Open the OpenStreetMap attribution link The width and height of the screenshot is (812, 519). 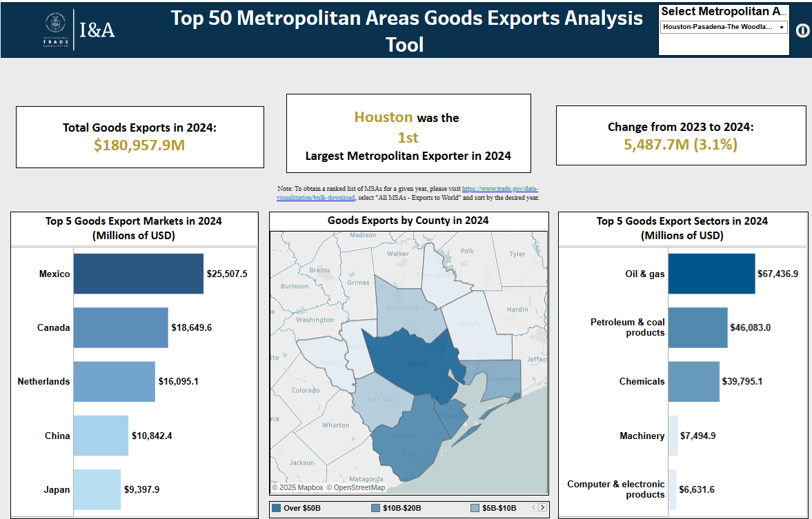pos(357,487)
